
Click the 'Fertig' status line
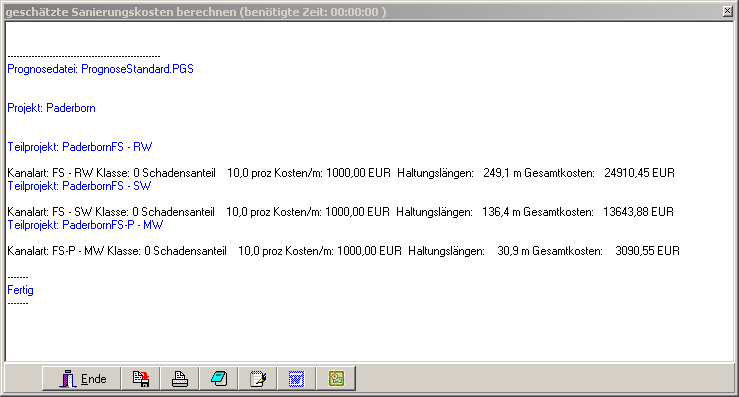pos(20,290)
